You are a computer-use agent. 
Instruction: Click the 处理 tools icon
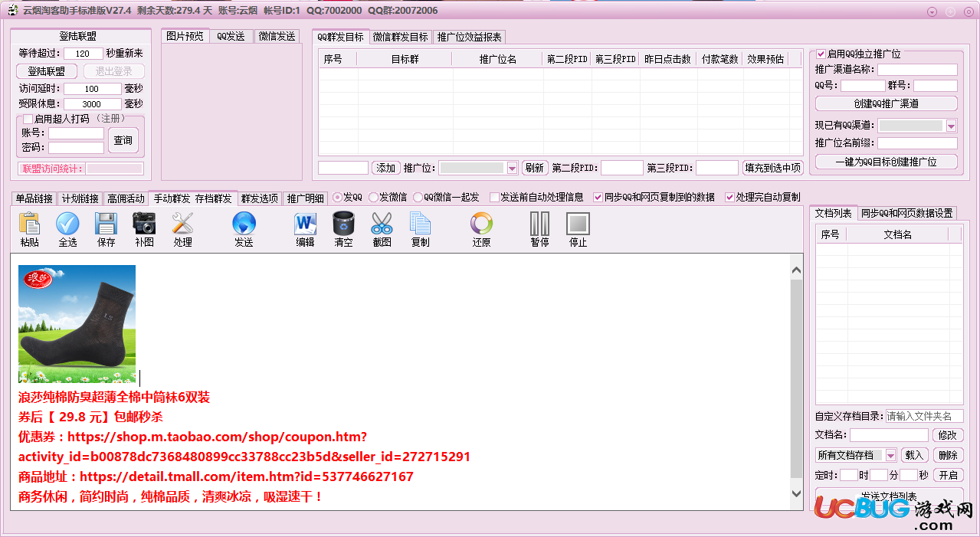(182, 223)
